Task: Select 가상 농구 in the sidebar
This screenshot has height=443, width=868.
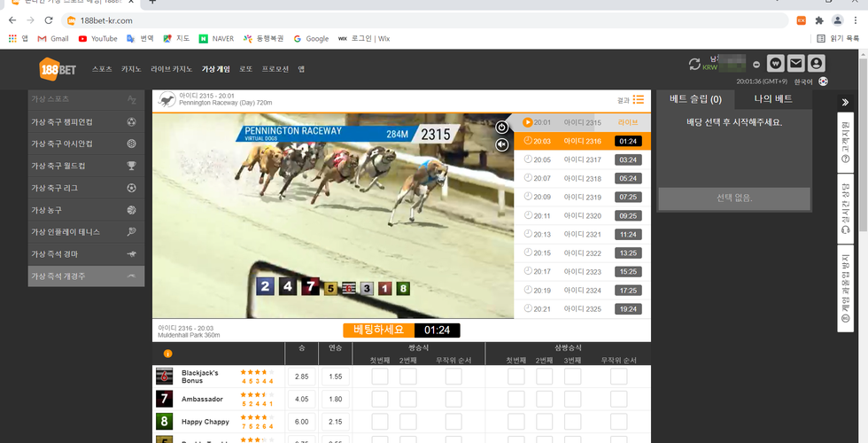Action: [x=87, y=211]
